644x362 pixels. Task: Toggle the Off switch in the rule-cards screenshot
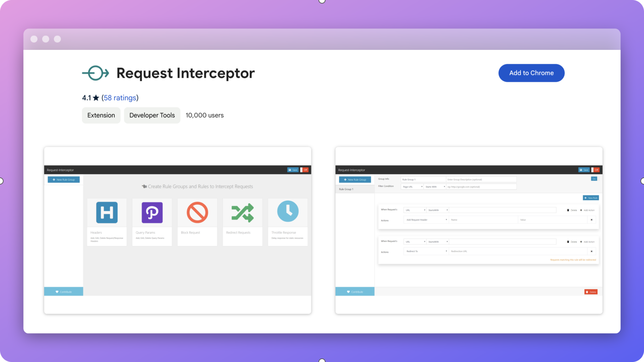coord(304,170)
